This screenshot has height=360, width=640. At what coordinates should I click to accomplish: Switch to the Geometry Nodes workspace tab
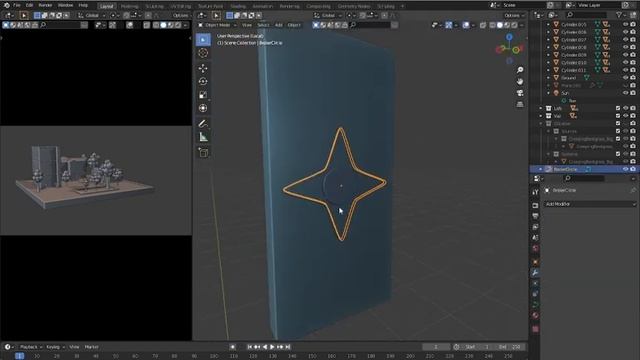(x=354, y=6)
